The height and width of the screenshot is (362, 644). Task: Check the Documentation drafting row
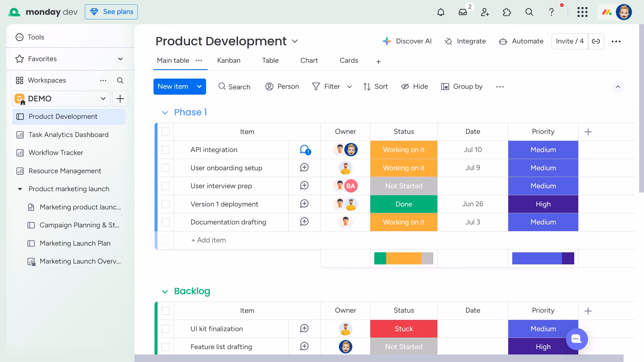(166, 222)
